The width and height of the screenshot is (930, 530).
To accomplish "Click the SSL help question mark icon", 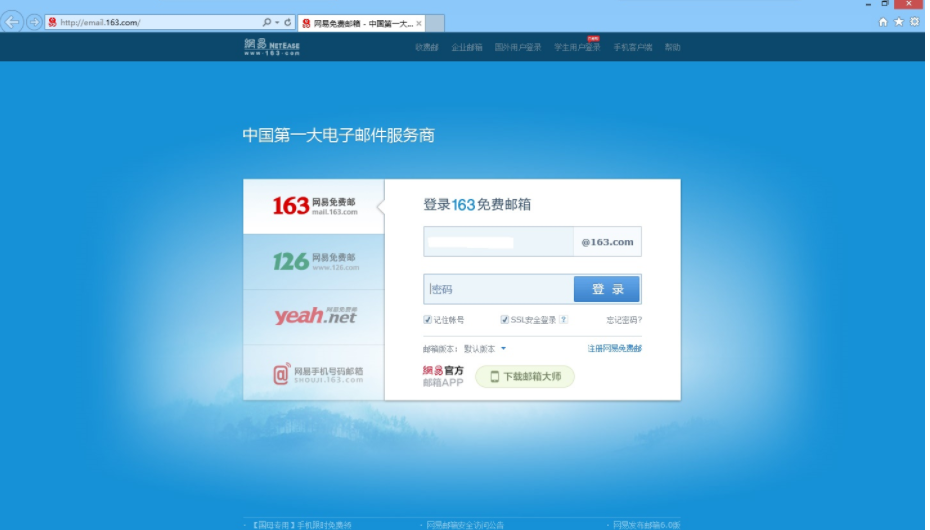I will coord(563,320).
